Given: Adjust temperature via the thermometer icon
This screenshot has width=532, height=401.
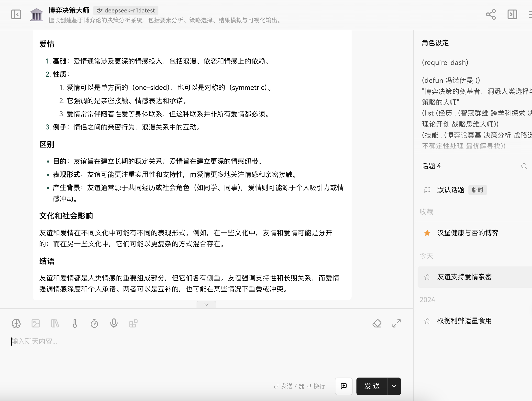Looking at the screenshot, I should (x=75, y=323).
